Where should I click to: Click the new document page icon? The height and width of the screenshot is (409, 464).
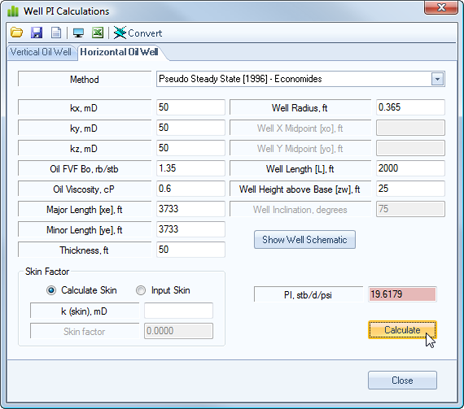[56, 33]
